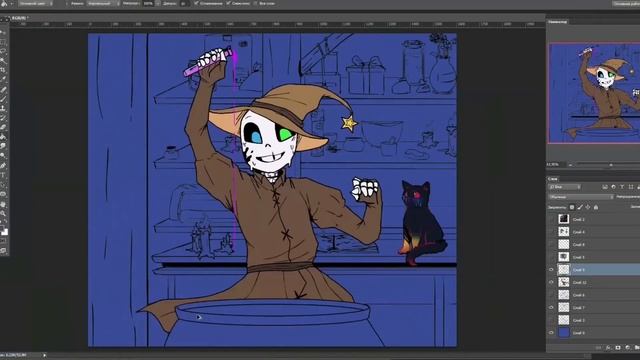Open the layer blending mode dropdown
This screenshot has height=360, width=640.
(580, 197)
